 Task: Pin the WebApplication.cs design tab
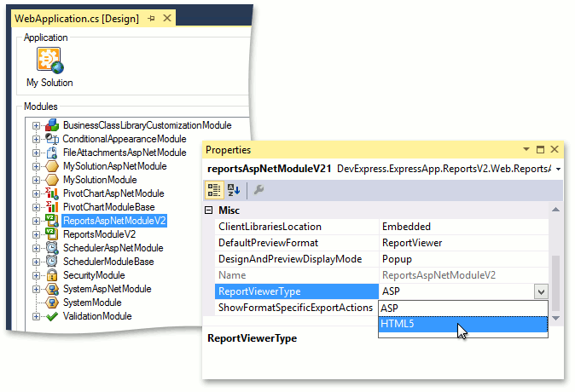click(151, 18)
